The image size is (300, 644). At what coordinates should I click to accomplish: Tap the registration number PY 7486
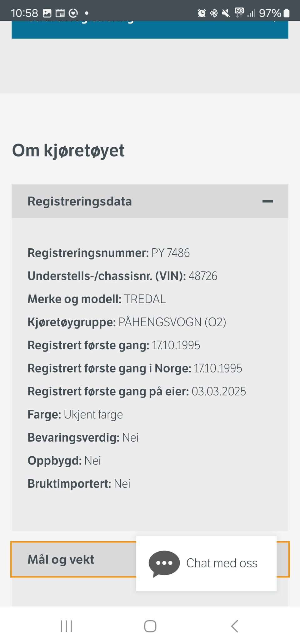[170, 253]
